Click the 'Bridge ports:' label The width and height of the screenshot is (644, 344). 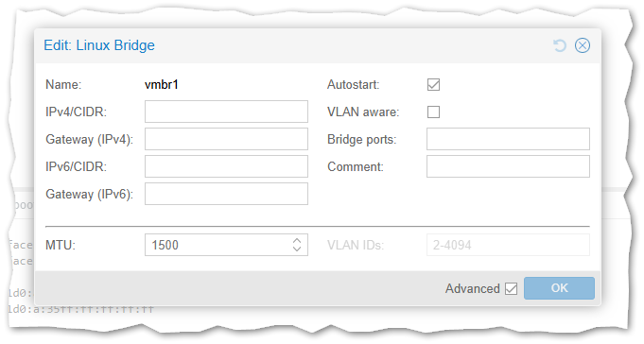[x=362, y=140]
